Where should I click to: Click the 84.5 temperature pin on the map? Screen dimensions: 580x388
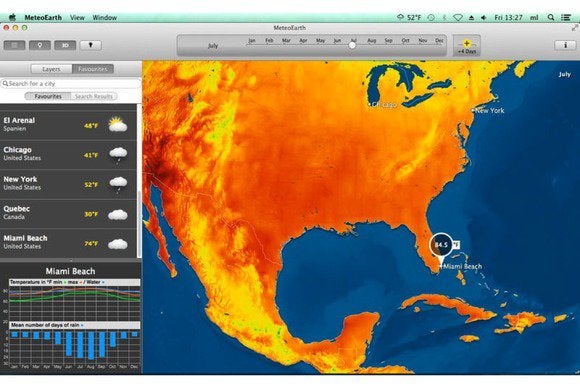click(x=441, y=245)
